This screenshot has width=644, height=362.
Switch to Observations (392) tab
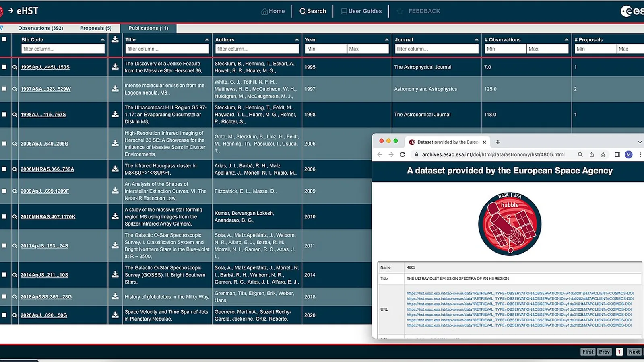point(41,28)
